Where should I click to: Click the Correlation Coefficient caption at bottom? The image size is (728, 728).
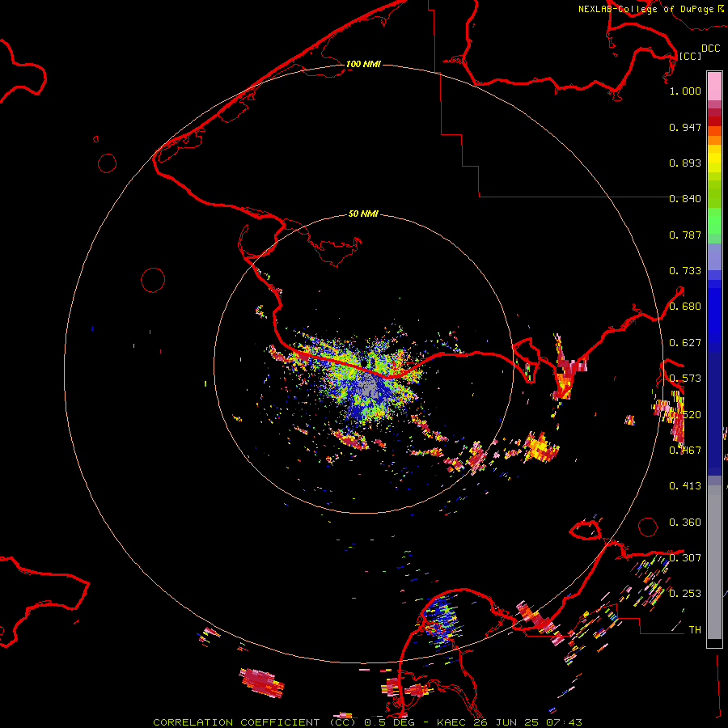coord(367,722)
